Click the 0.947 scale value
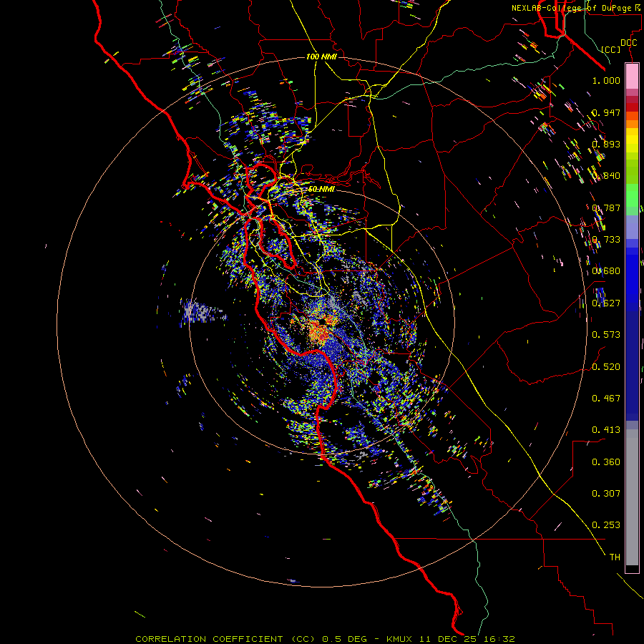The image size is (644, 644). pos(606,112)
